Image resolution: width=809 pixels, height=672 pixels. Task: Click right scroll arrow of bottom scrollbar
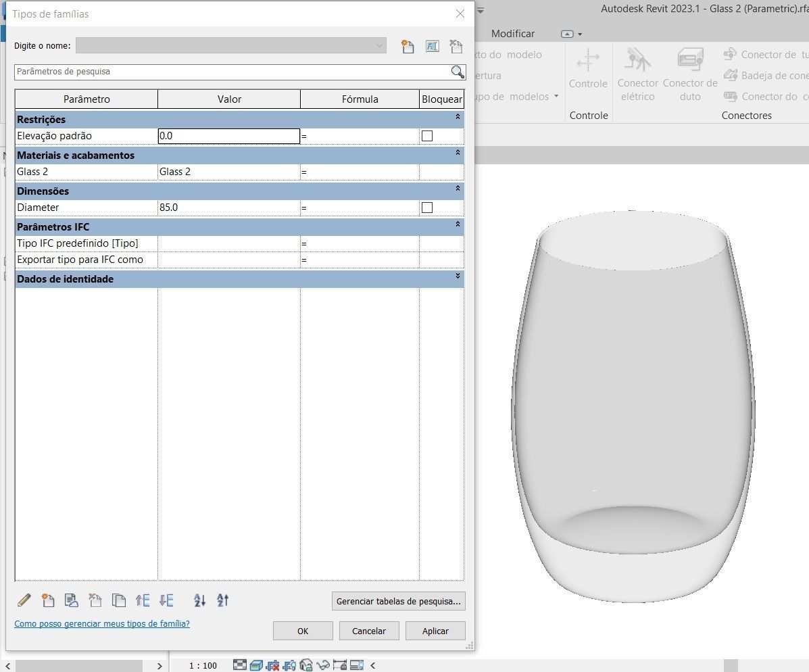pyautogui.click(x=160, y=666)
